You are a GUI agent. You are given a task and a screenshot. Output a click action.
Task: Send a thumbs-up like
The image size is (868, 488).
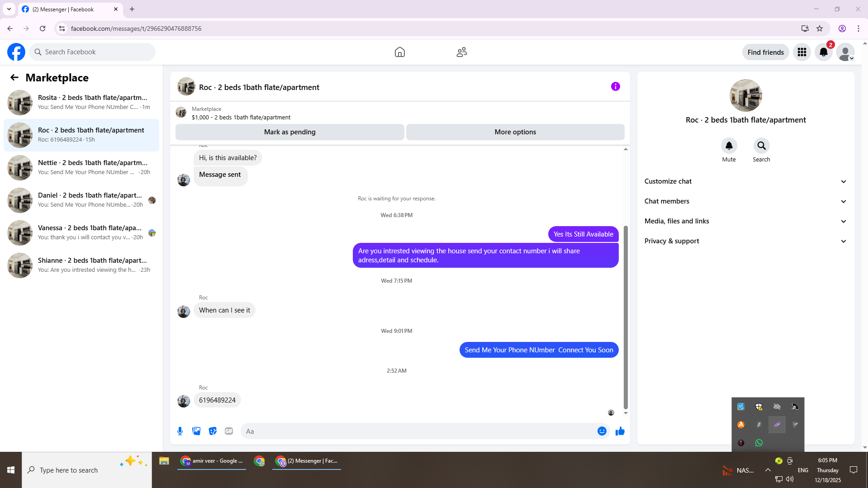tap(620, 431)
